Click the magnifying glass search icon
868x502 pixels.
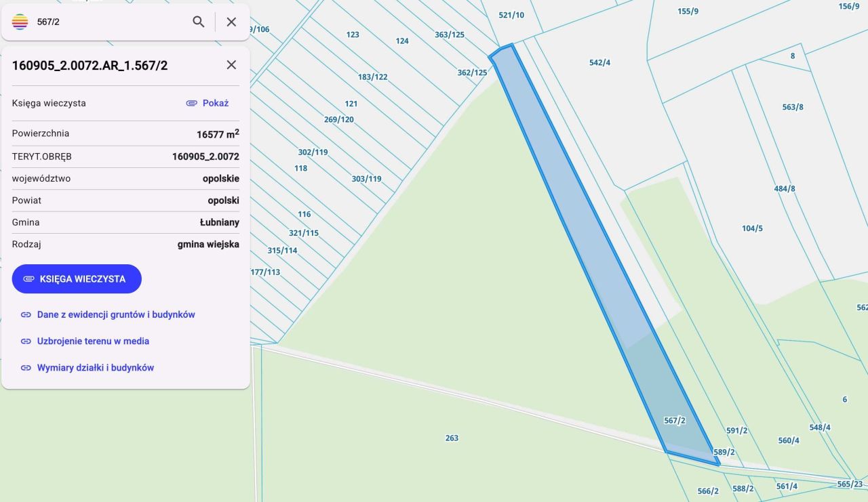[198, 22]
